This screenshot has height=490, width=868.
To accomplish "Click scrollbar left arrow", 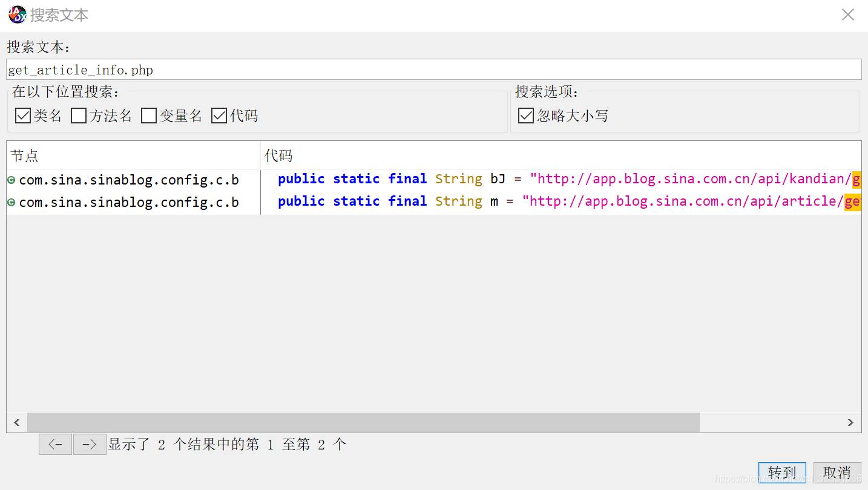I will pos(16,422).
